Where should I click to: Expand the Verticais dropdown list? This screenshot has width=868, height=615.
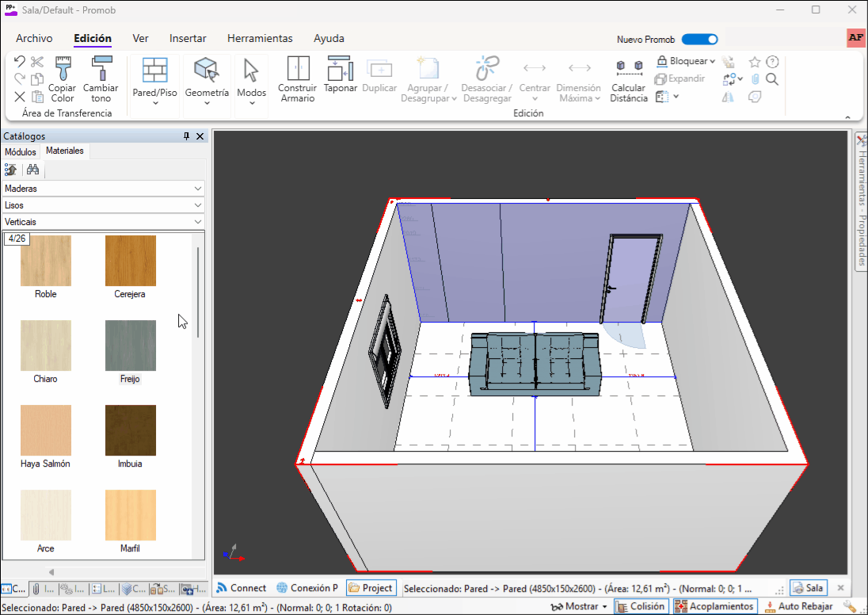pyautogui.click(x=103, y=222)
